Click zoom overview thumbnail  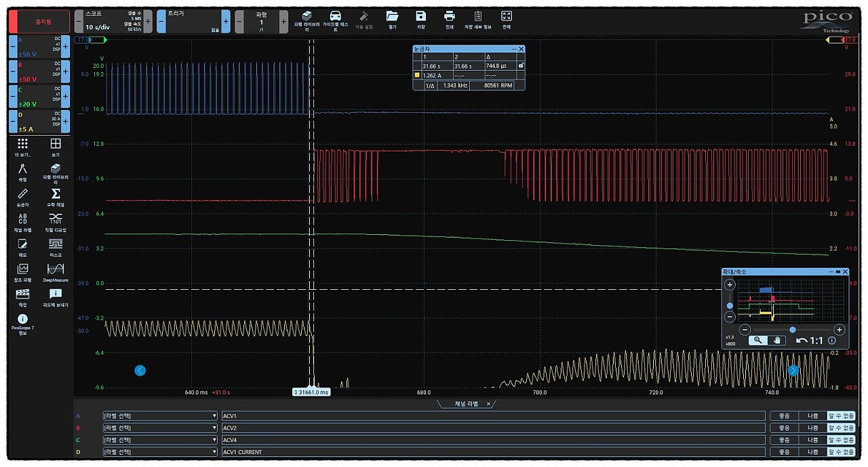click(x=792, y=299)
